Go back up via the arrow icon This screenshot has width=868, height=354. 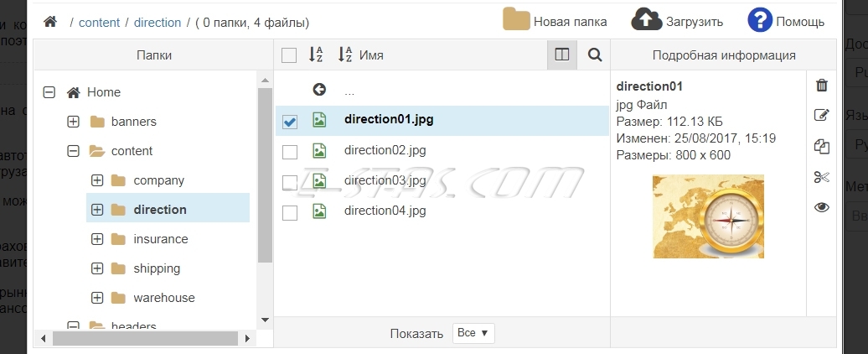319,89
